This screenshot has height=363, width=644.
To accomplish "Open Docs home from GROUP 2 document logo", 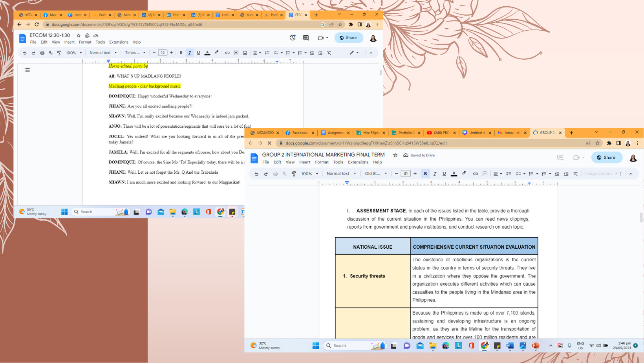I will point(254,158).
